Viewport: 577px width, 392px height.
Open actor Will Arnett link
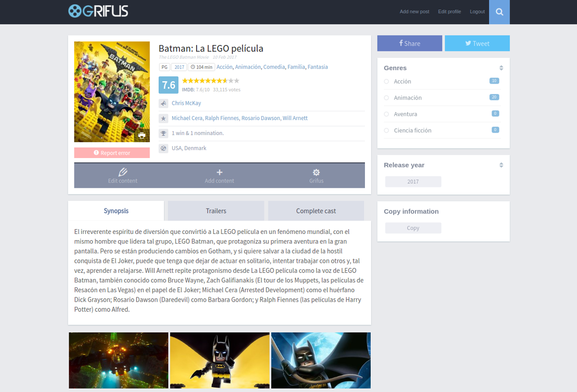295,118
